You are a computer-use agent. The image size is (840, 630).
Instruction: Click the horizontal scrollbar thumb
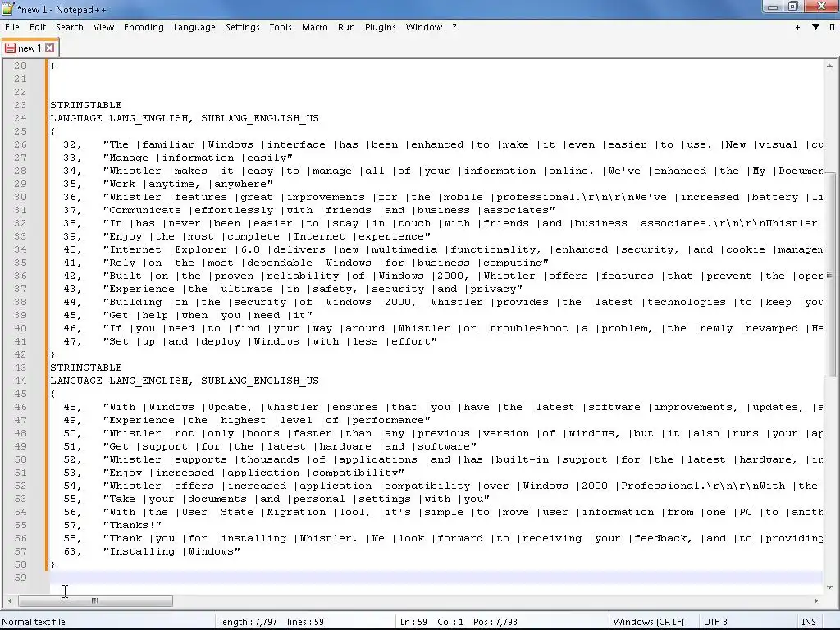click(95, 600)
